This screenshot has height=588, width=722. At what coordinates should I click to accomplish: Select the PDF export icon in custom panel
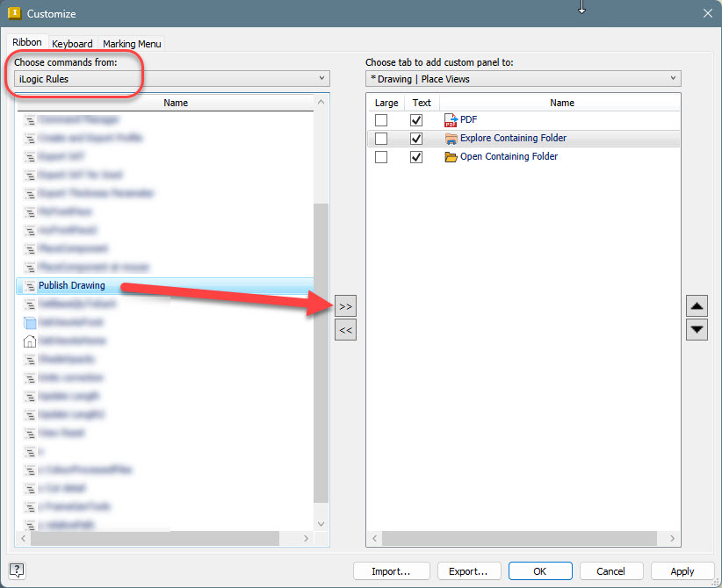click(x=451, y=119)
